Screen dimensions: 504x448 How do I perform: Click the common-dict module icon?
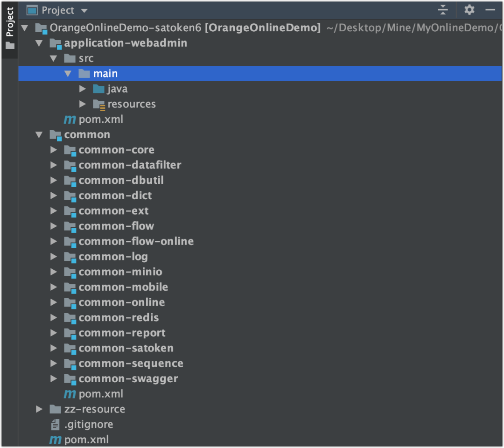(70, 196)
